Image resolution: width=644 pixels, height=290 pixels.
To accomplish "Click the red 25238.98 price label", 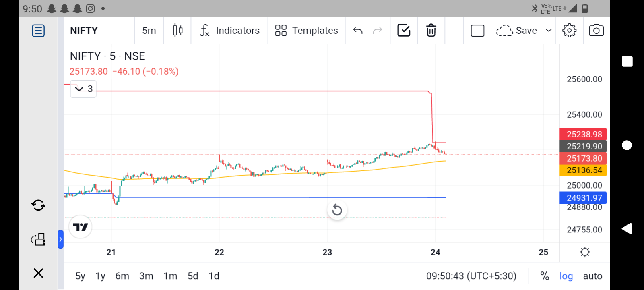I will (x=583, y=134).
